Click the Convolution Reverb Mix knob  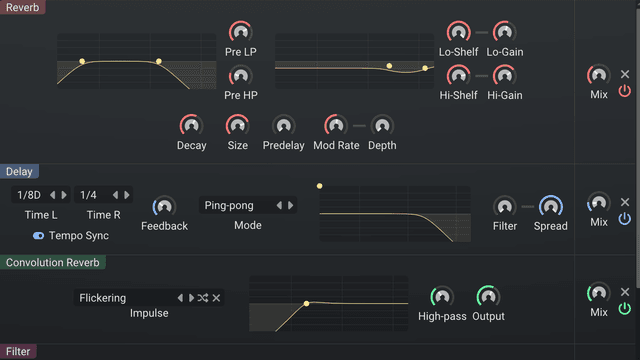(x=599, y=293)
